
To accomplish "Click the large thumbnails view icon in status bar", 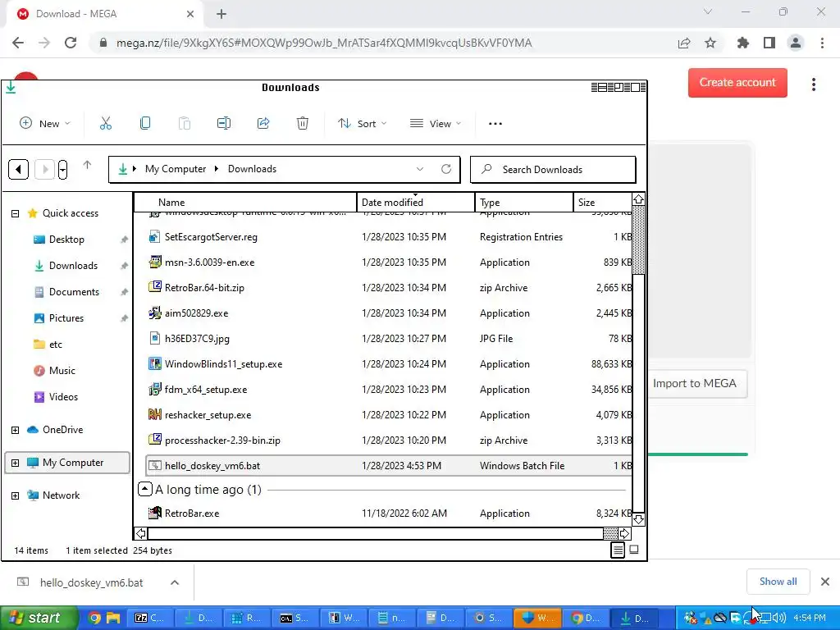I will (x=634, y=550).
